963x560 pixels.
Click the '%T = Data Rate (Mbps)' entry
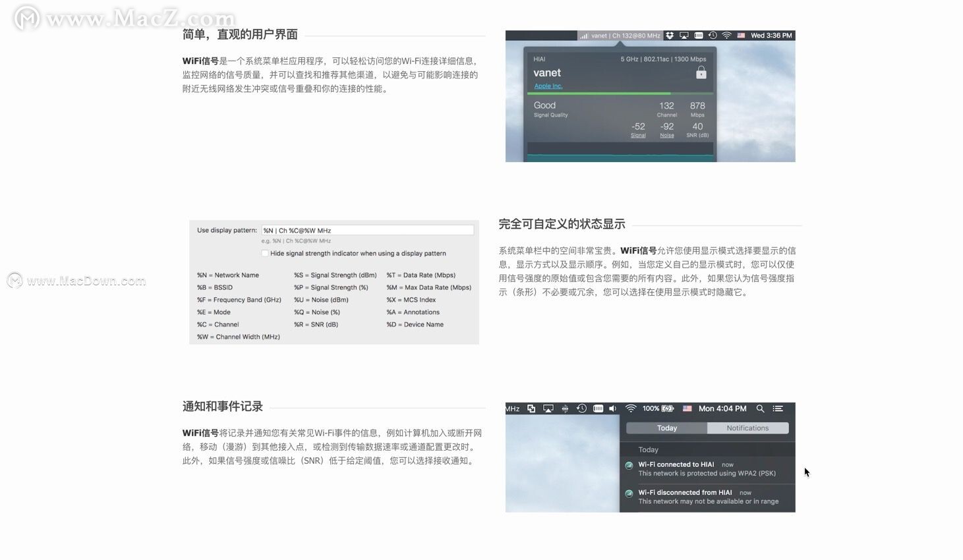tap(421, 275)
